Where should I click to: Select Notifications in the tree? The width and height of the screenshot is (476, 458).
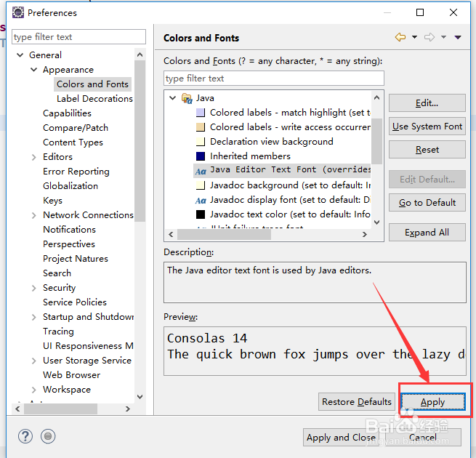coord(69,230)
